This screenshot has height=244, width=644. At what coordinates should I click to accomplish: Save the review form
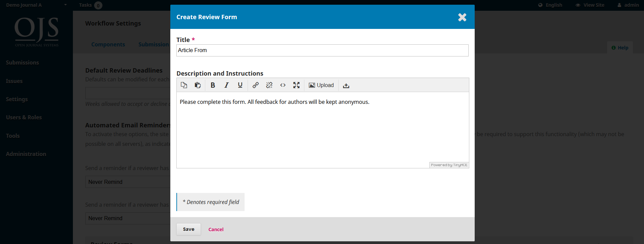[x=188, y=229]
